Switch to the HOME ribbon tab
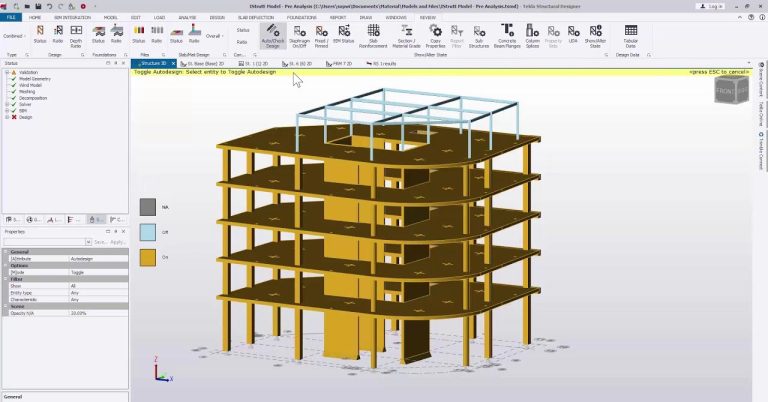This screenshot has width=768, height=402. (x=35, y=17)
